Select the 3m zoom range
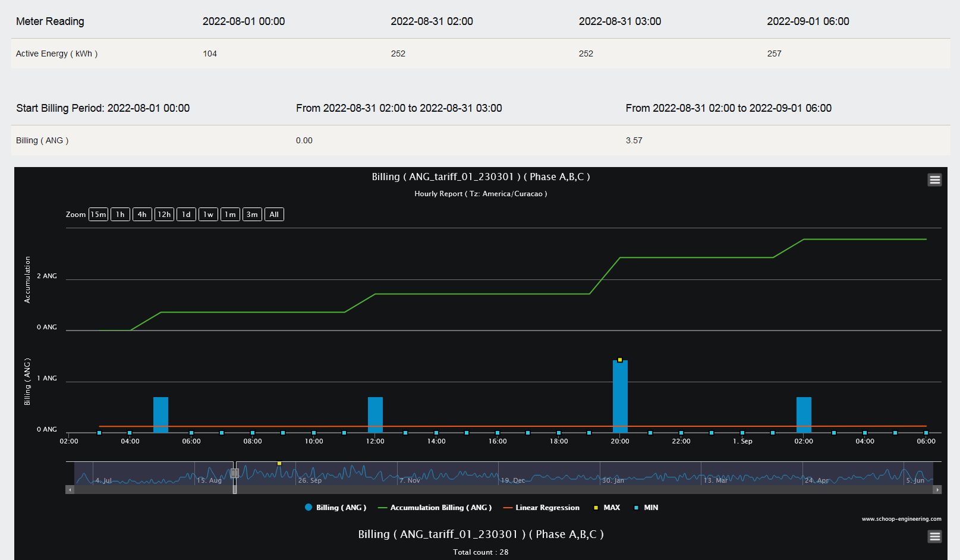This screenshot has height=560, width=960. (x=252, y=215)
